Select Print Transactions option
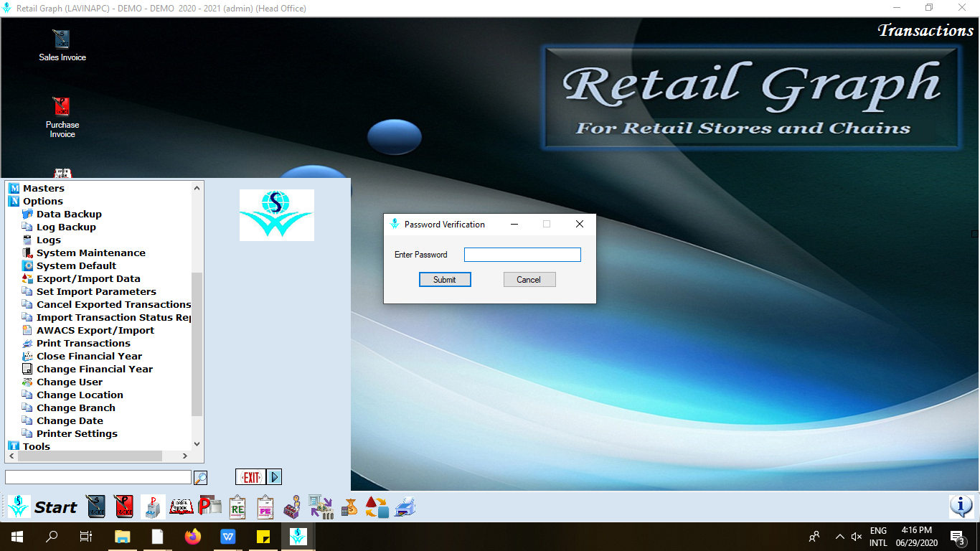The height and width of the screenshot is (551, 980). (x=83, y=343)
